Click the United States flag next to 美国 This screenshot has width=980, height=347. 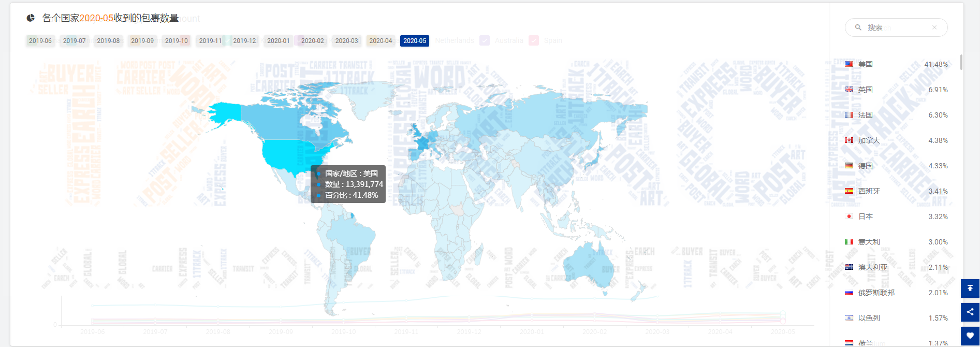(x=849, y=64)
